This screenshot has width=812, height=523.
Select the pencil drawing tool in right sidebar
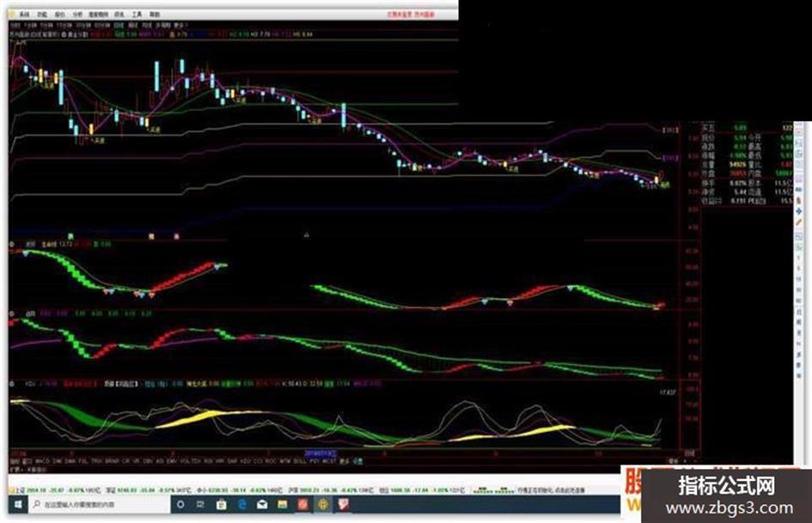[x=798, y=222]
